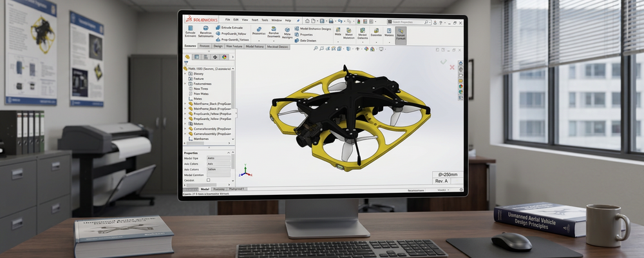This screenshot has width=644, height=258.
Task: Open the Tools menu
Action: 265,20
